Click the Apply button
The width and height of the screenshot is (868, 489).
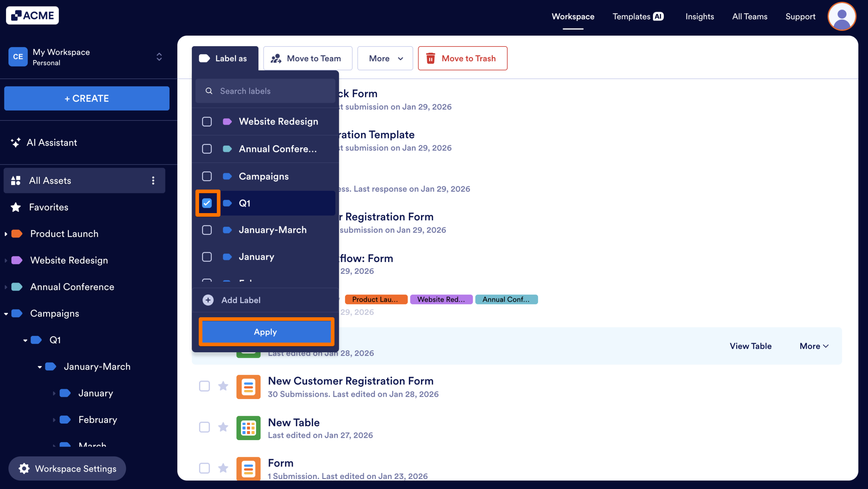266,332
